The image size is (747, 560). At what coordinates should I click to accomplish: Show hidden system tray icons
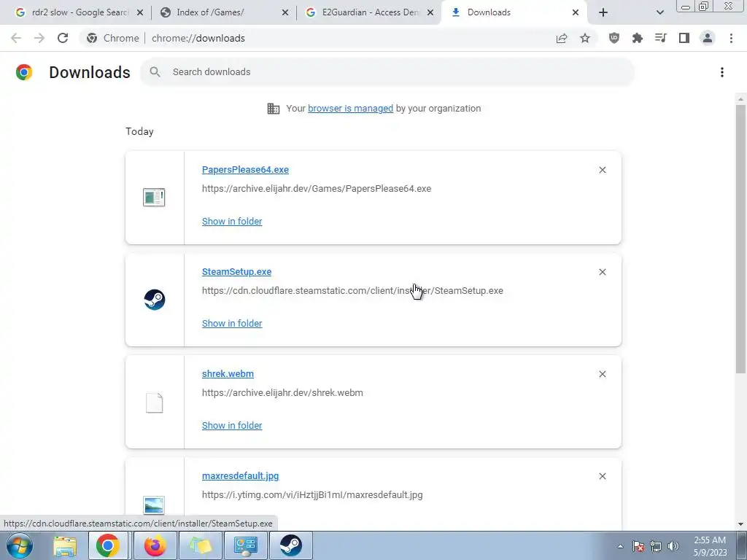(x=620, y=546)
